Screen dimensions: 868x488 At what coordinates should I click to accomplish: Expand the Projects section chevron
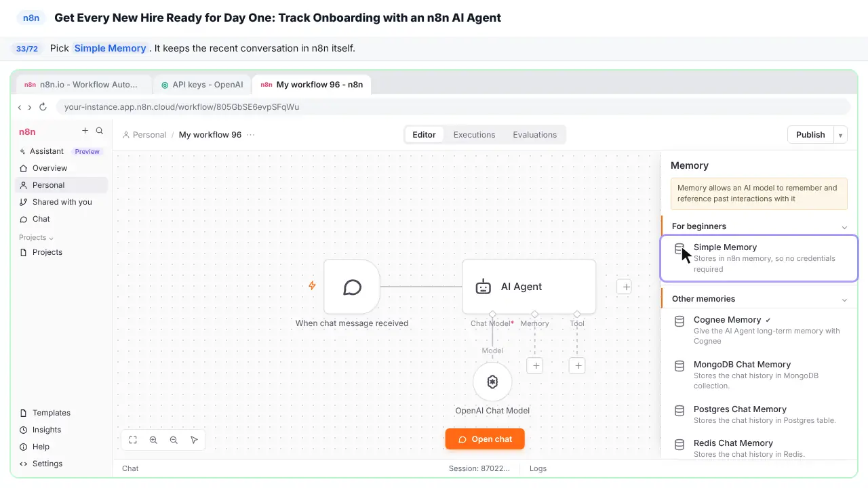[51, 238]
